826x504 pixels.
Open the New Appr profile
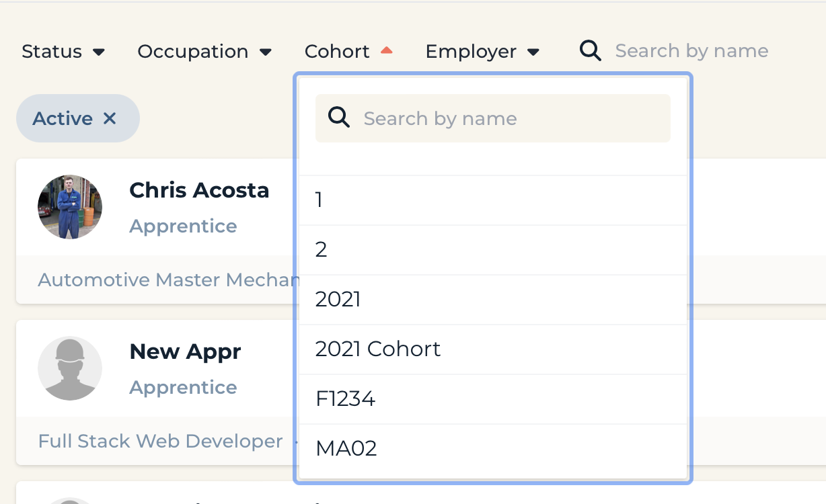pyautogui.click(x=185, y=352)
